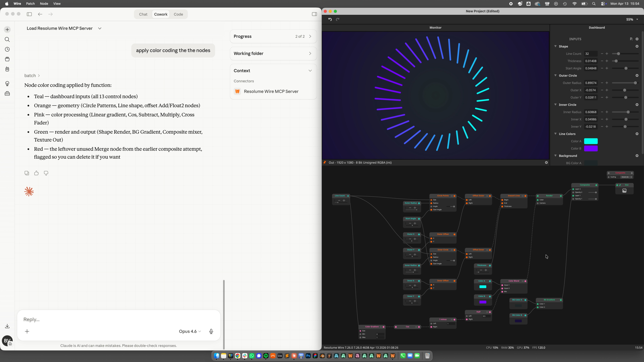Image resolution: width=644 pixels, height=362 pixels.
Task: Click the new chat plus icon
Action: [7, 30]
